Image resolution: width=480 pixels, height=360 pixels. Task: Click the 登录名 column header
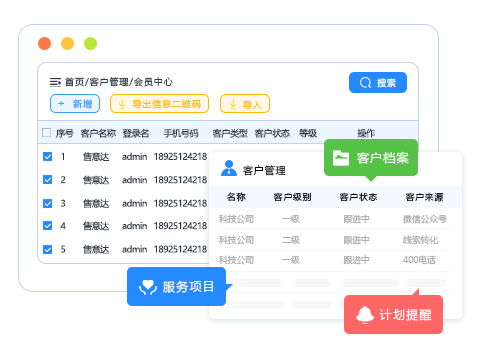pyautogui.click(x=136, y=133)
